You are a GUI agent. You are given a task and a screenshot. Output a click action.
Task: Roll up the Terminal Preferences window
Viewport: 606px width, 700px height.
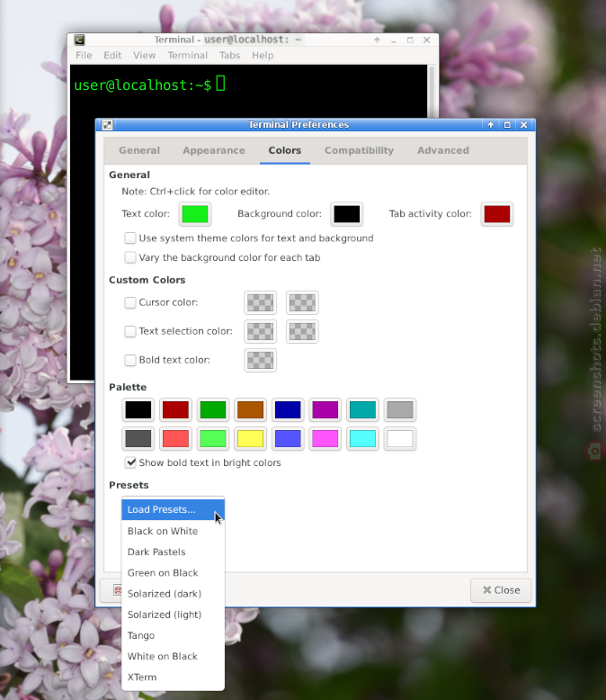[490, 125]
